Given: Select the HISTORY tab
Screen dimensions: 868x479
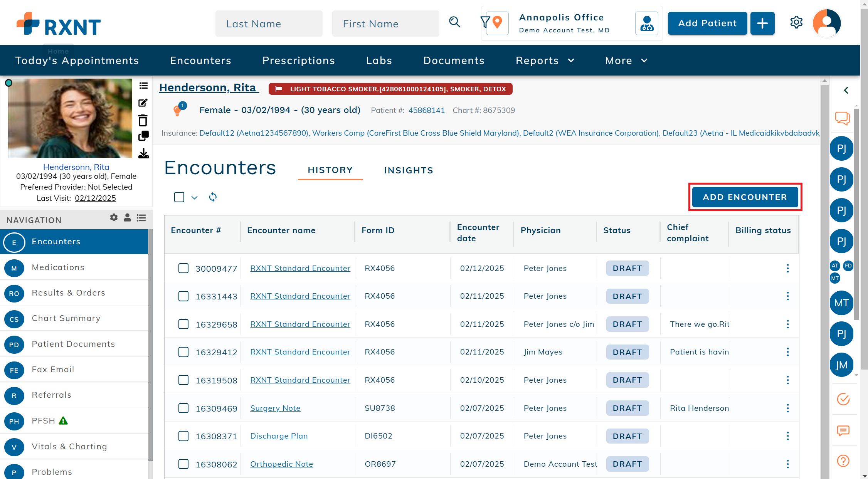Looking at the screenshot, I should point(330,170).
